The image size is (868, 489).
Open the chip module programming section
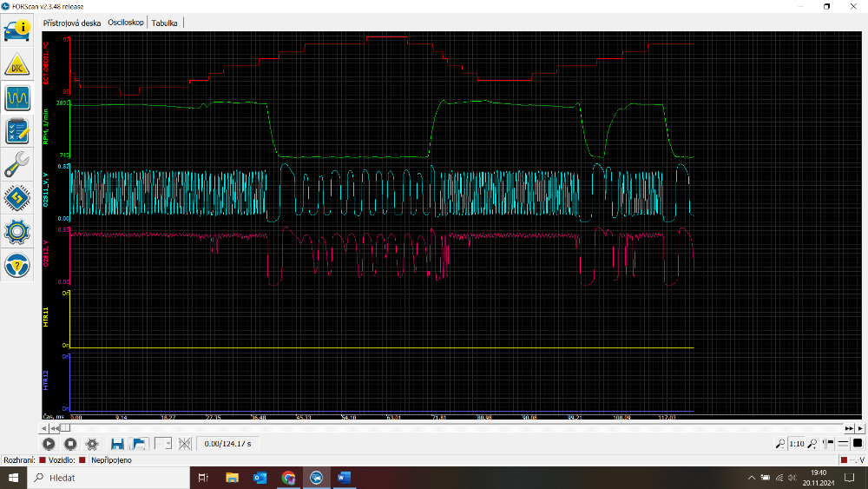click(x=17, y=197)
